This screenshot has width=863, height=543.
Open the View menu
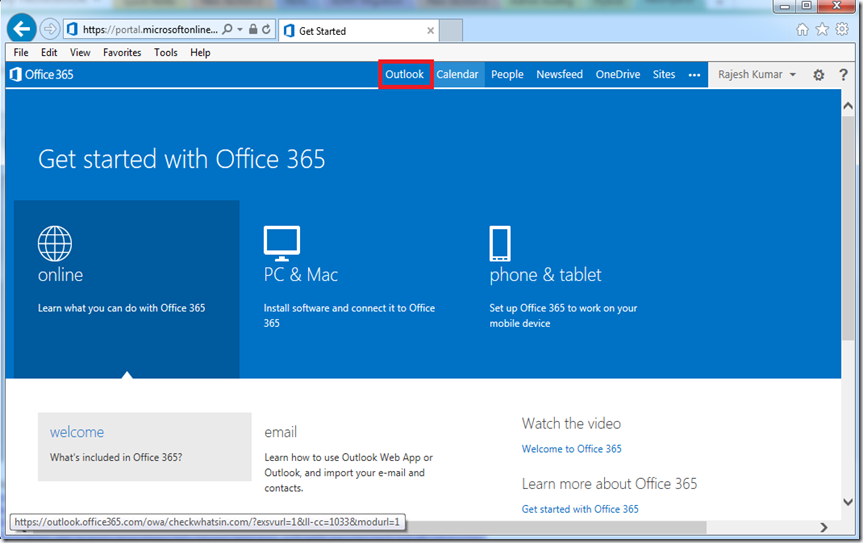pos(80,52)
